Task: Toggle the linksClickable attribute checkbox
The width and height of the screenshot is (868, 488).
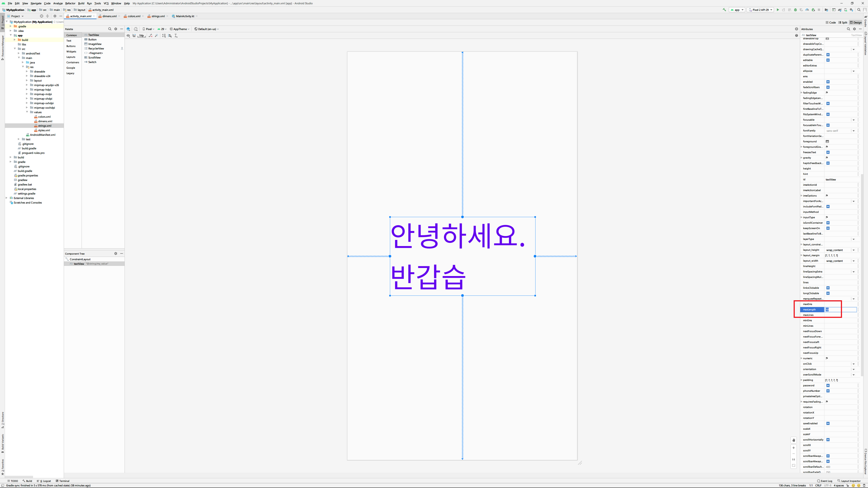Action: [x=828, y=288]
